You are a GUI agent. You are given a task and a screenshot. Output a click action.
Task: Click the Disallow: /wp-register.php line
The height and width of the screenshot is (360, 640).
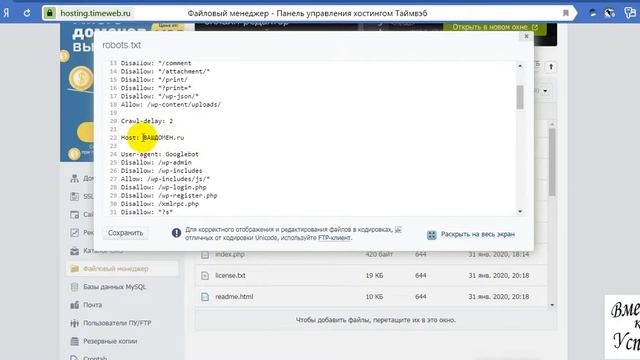point(169,196)
